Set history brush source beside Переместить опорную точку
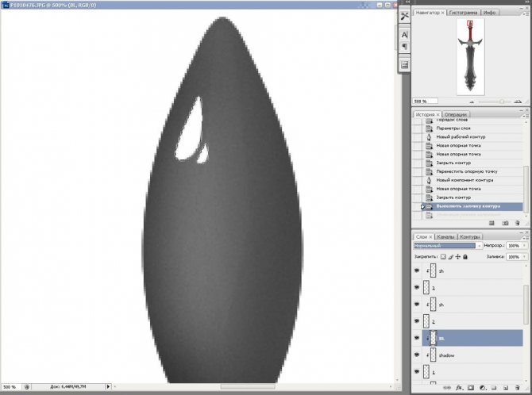The image size is (532, 395). 418,171
